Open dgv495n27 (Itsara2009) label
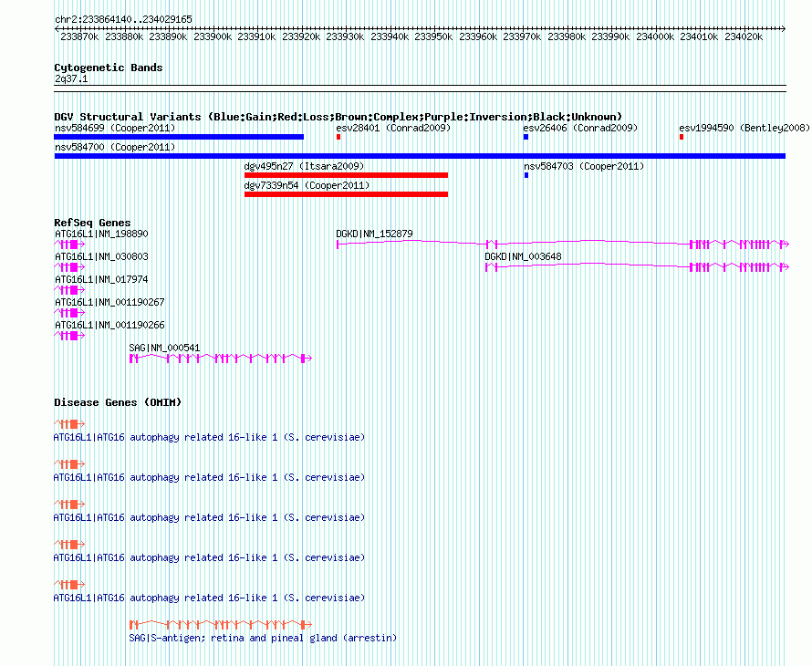The width and height of the screenshot is (812, 666). [304, 166]
